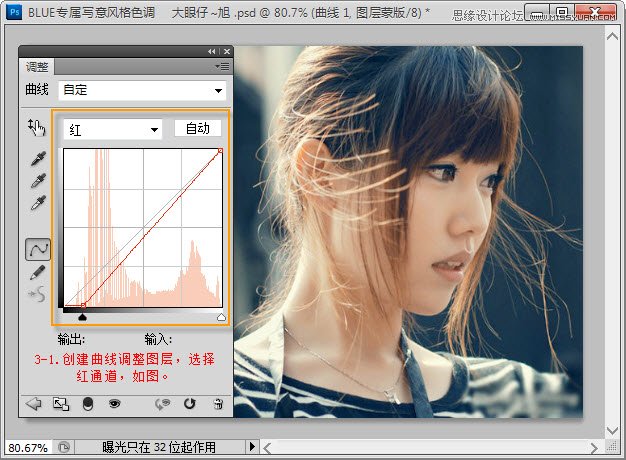Click the white point input slider
The image size is (626, 460).
tap(221, 317)
